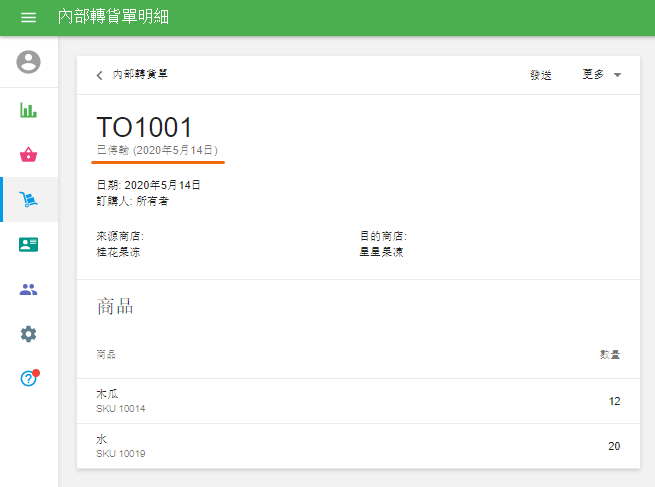The image size is (655, 487).
Task: Select the inventory hand truck icon
Action: (29, 200)
